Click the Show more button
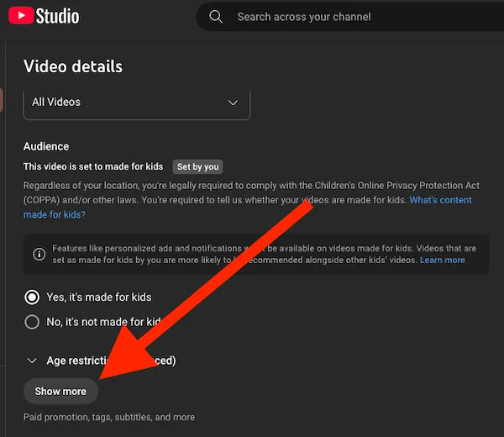The image size is (504, 437). pos(60,391)
